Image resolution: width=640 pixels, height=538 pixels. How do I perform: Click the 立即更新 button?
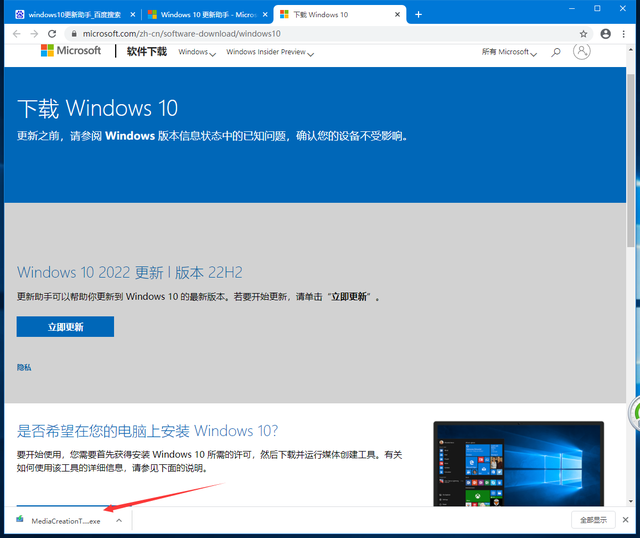[65, 327]
